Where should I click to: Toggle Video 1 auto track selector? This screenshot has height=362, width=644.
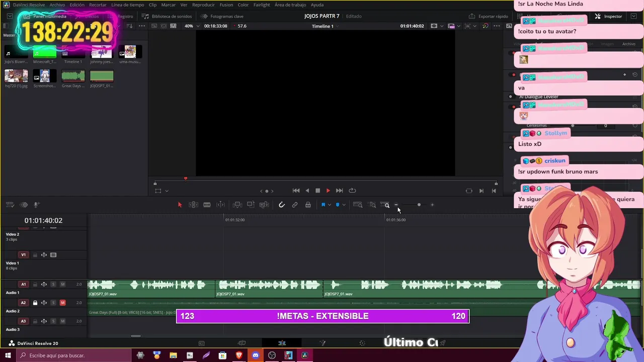(44, 255)
